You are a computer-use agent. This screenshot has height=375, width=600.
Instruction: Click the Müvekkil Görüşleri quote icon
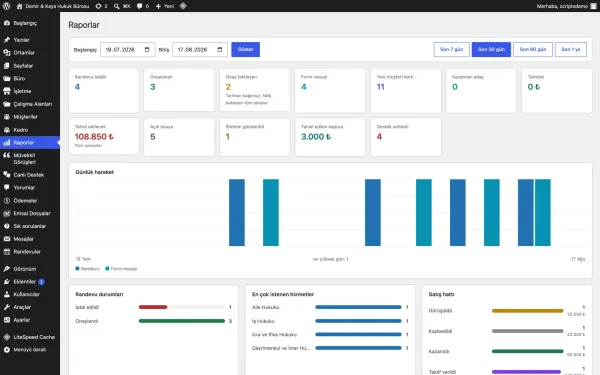click(7, 155)
